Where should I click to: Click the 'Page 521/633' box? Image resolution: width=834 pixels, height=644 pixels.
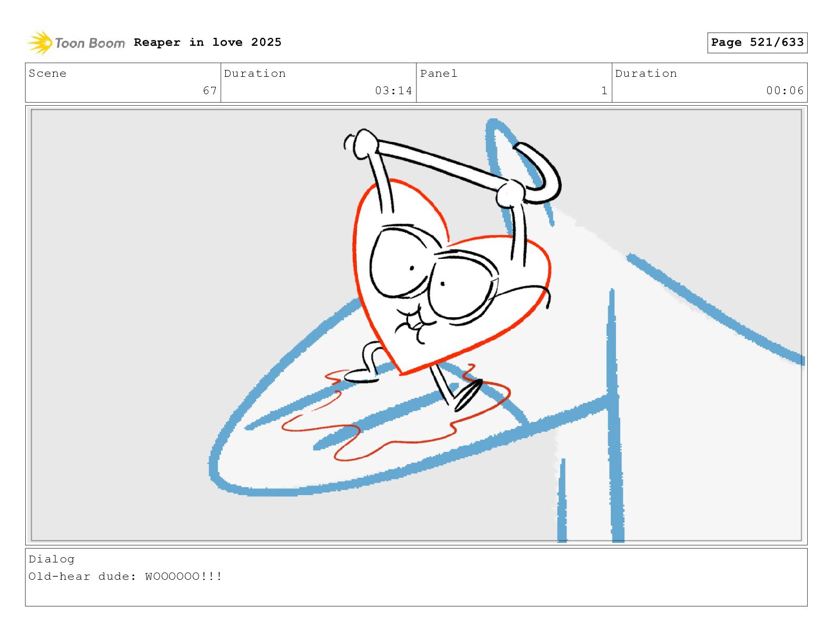point(757,43)
